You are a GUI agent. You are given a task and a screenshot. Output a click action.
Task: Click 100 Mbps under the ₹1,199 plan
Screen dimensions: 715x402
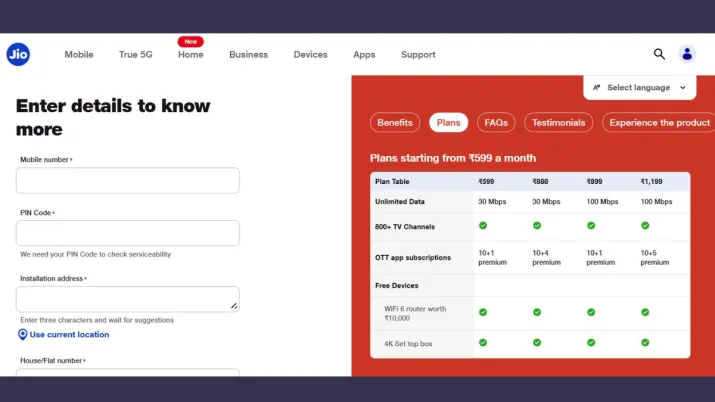(x=656, y=201)
